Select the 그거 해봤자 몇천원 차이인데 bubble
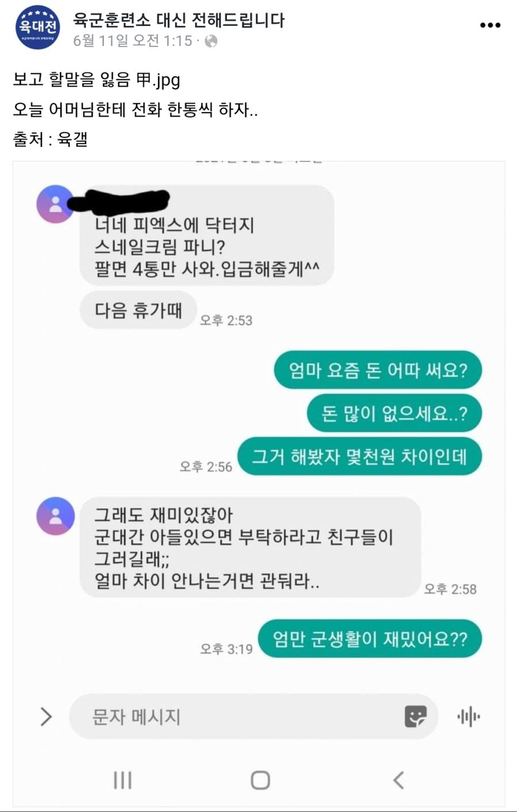 (x=360, y=456)
